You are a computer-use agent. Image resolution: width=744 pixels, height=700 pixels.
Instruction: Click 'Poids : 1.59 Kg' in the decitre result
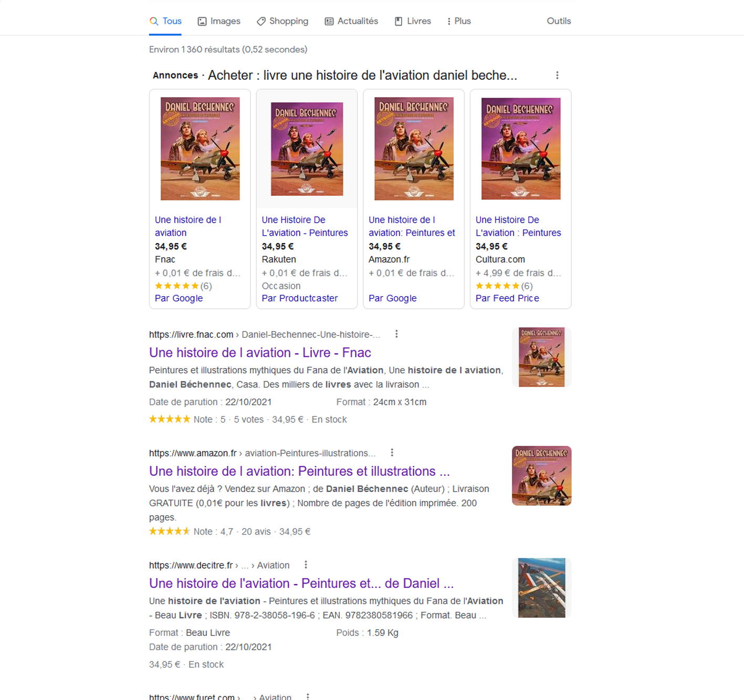(367, 633)
